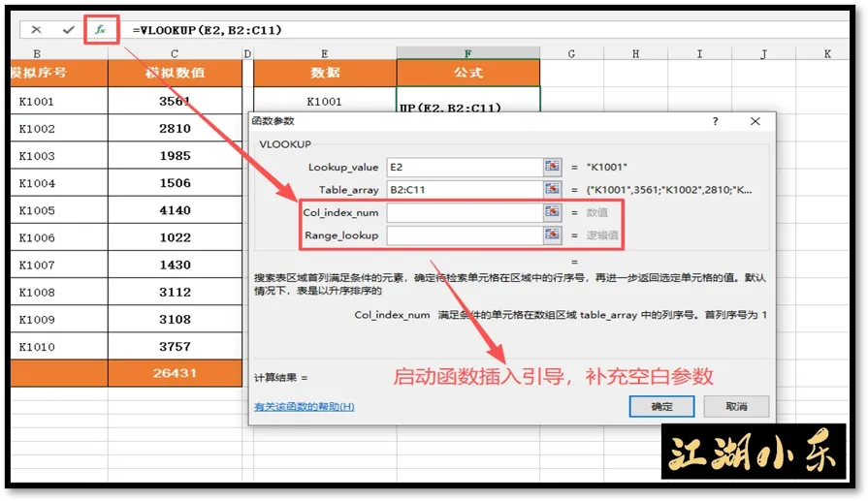Open the 有关该函数的帮助(H) link
Image resolution: width=868 pixels, height=501 pixels.
304,406
